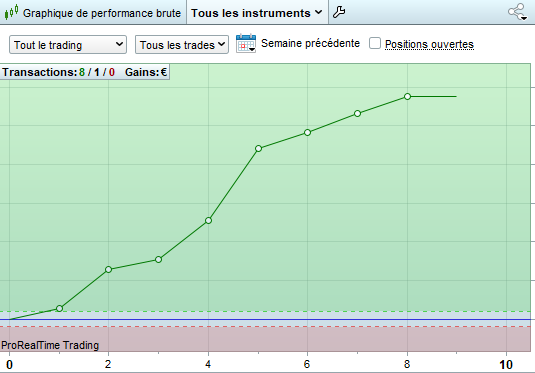Click the green candlestick chart icon
The image size is (535, 373).
(11, 12)
